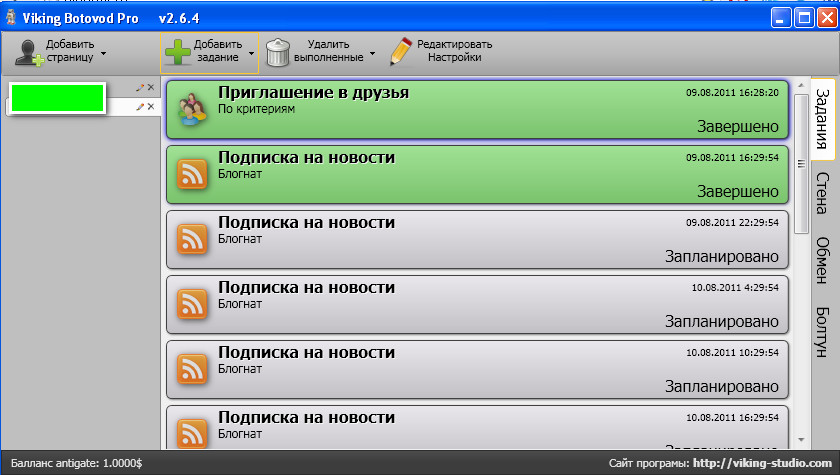The width and height of the screenshot is (840, 475).
Task: Click the task list vertical scrollbar thumb
Action: [x=801, y=164]
